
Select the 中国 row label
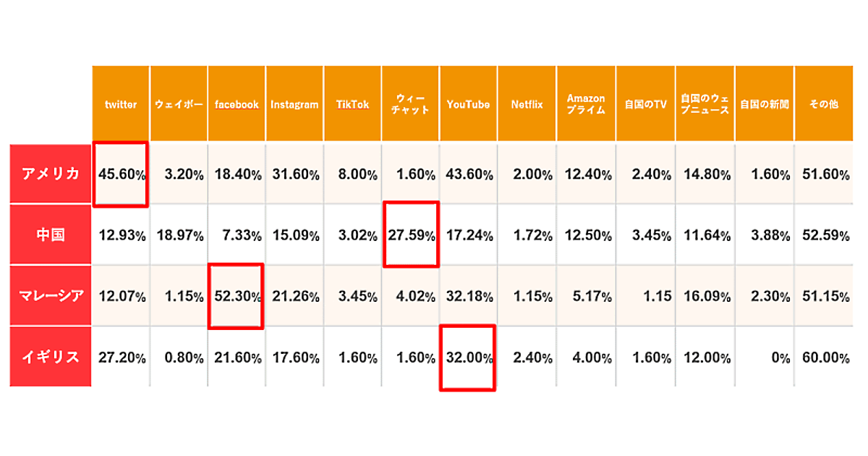(51, 235)
